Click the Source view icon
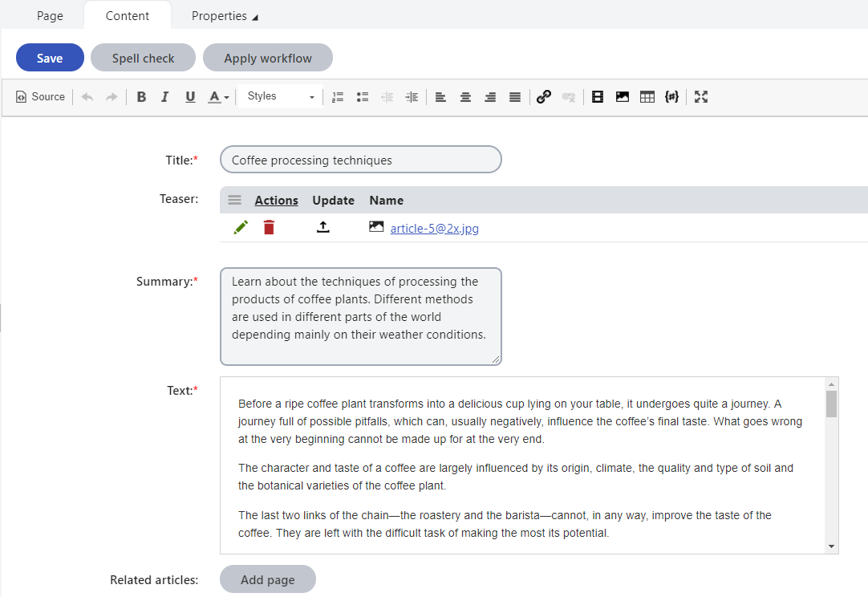The image size is (868, 597). [22, 97]
